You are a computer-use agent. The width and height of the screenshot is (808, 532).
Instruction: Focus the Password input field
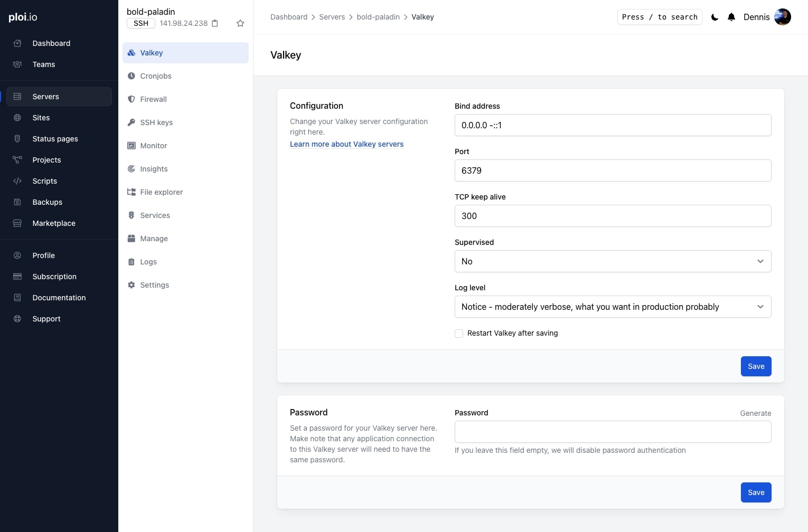tap(613, 432)
